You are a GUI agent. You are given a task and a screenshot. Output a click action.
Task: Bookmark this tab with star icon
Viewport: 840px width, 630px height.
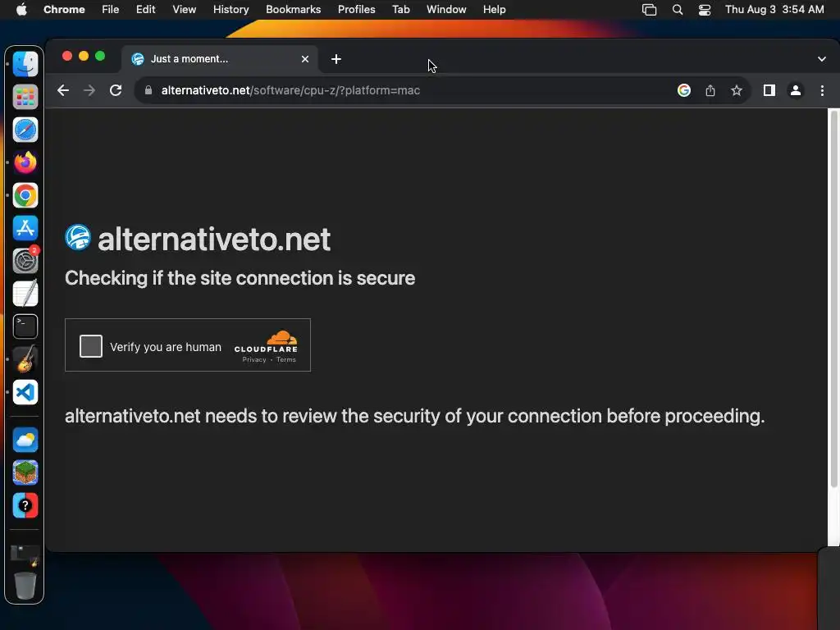(x=737, y=90)
